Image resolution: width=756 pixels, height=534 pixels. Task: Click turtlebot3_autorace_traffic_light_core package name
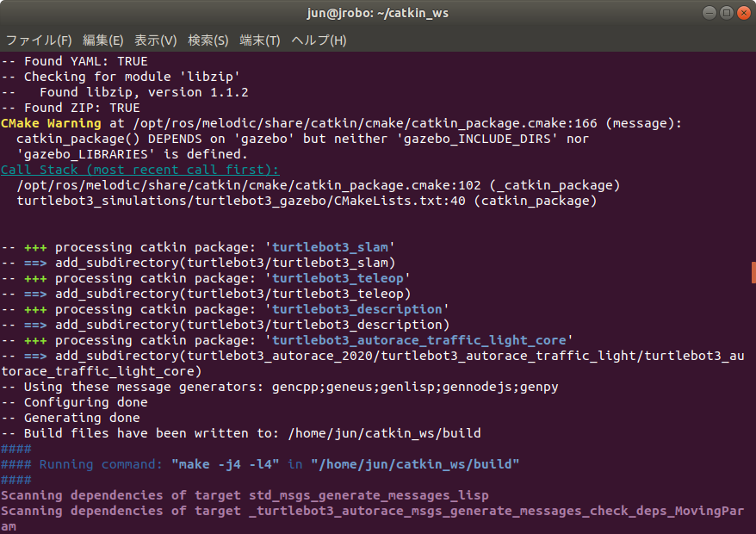coord(419,340)
